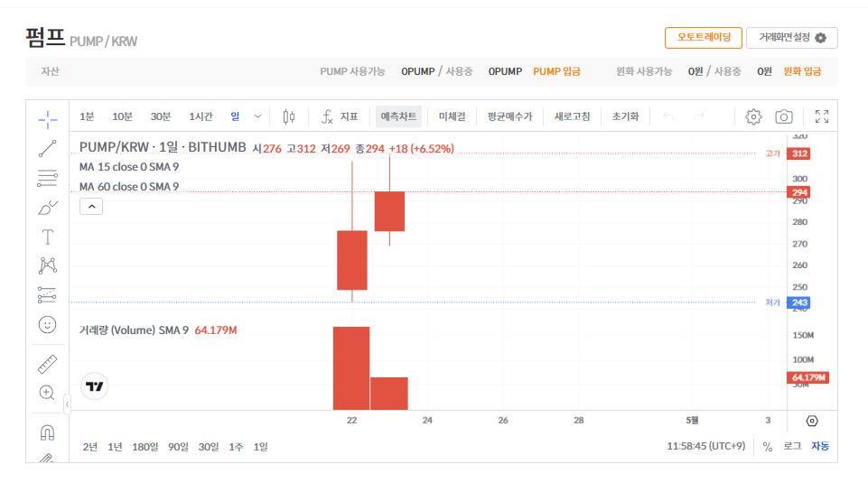Click the 오토트레이딩 button
Image resolution: width=868 pixels, height=492 pixels.
click(704, 38)
